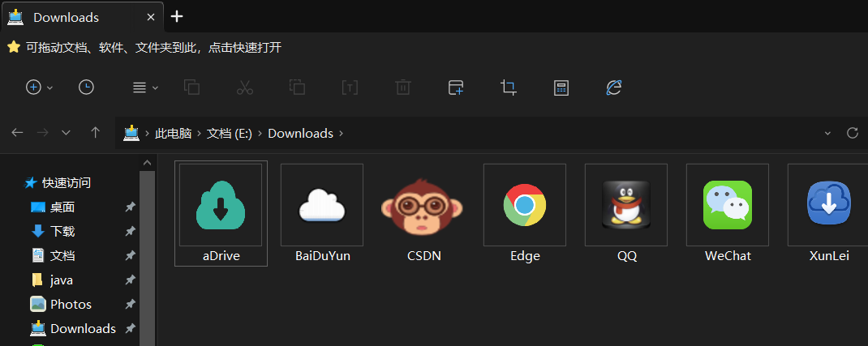868x346 pixels.
Task: Click the sidebar scrollbar up arrow
Action: [148, 163]
